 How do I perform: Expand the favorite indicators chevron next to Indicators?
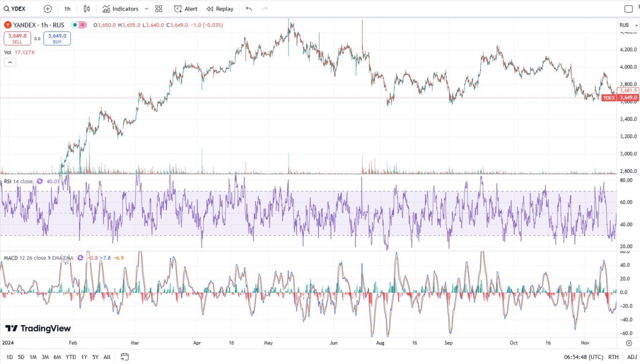coord(146,8)
